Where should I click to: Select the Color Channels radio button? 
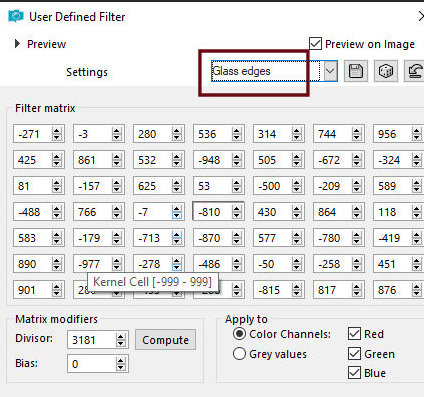[x=239, y=334]
